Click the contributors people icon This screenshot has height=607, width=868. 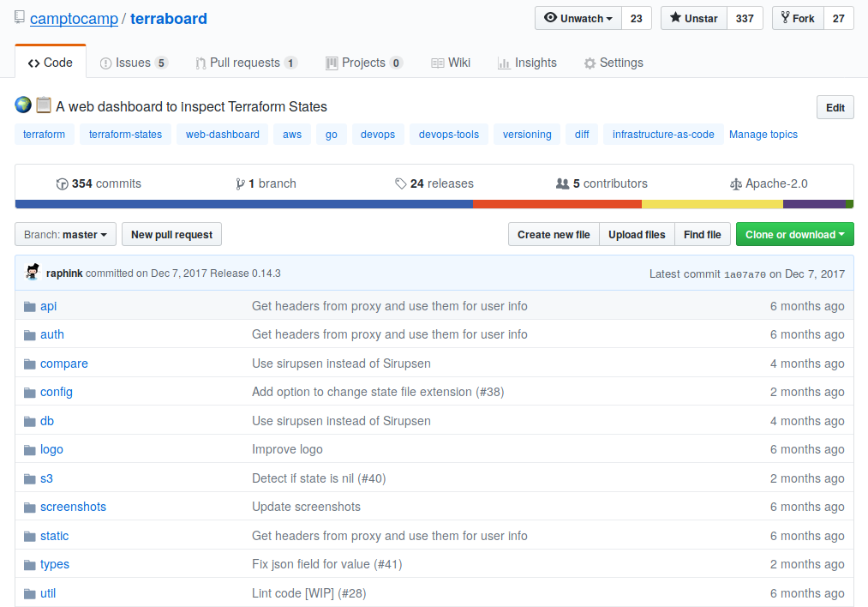(x=562, y=183)
